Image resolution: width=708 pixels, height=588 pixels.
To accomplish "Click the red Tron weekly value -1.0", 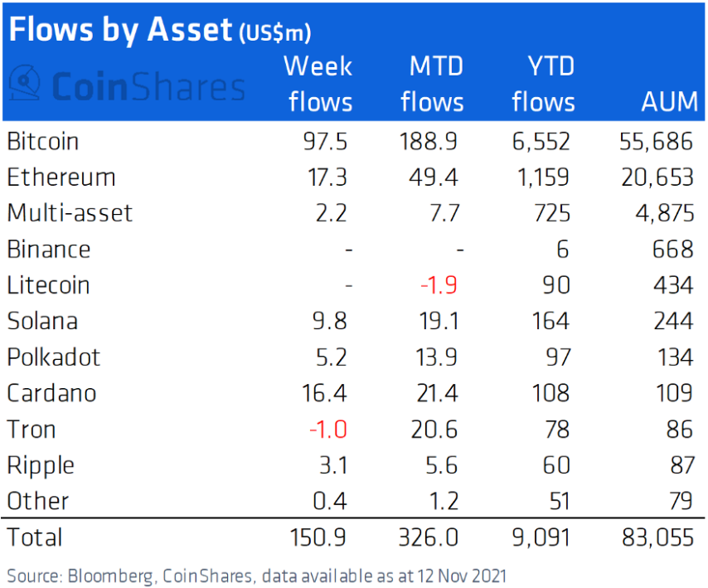I will click(328, 430).
